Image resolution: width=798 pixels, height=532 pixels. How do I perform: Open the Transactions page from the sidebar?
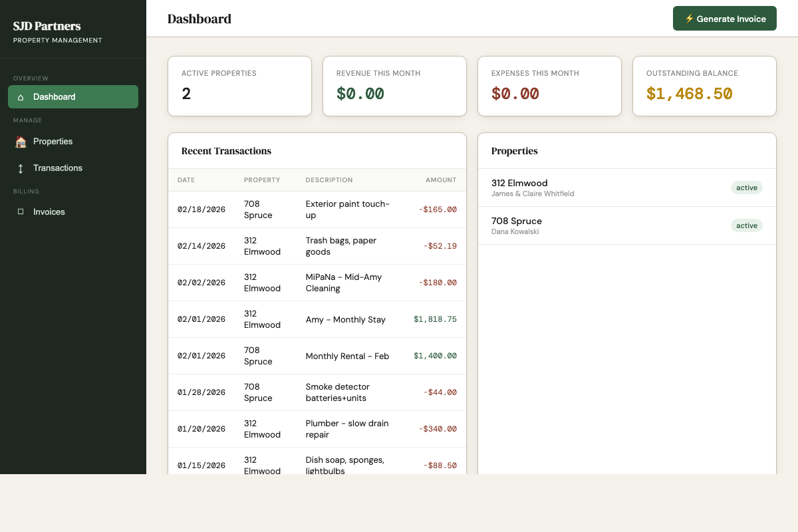tap(58, 168)
